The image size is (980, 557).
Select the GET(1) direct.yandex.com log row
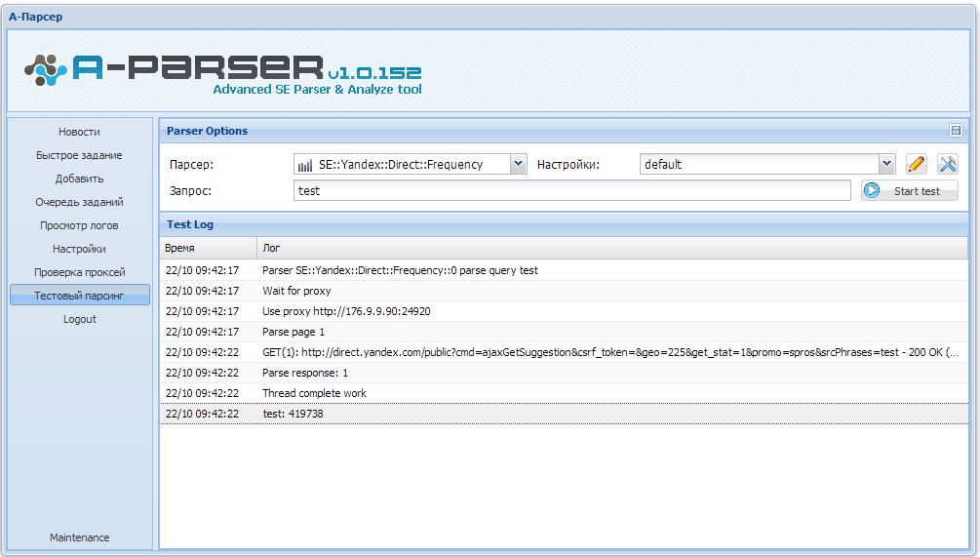pos(564,352)
